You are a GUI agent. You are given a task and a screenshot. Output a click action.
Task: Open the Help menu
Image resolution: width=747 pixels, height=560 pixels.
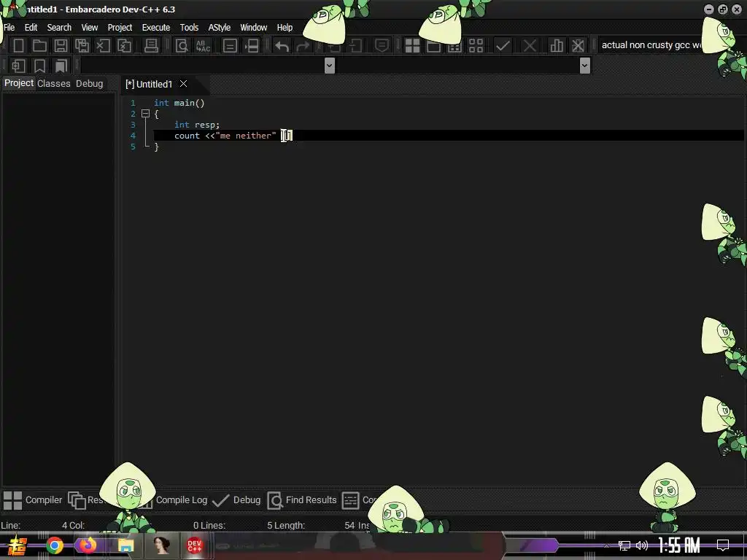point(285,28)
